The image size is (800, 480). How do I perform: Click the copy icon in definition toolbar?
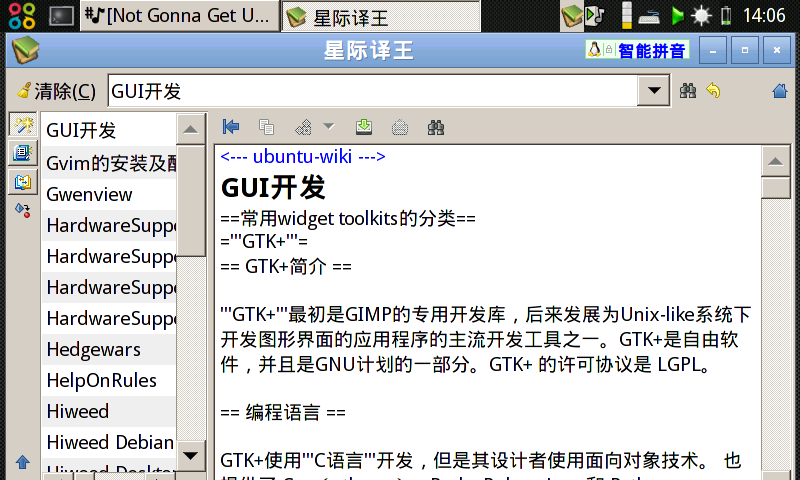coord(266,127)
